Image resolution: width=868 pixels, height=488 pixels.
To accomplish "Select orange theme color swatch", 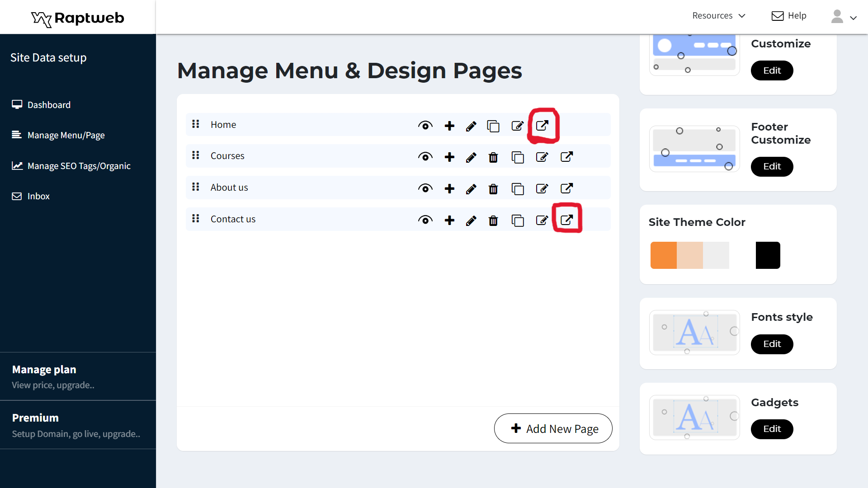I will pos(663,255).
